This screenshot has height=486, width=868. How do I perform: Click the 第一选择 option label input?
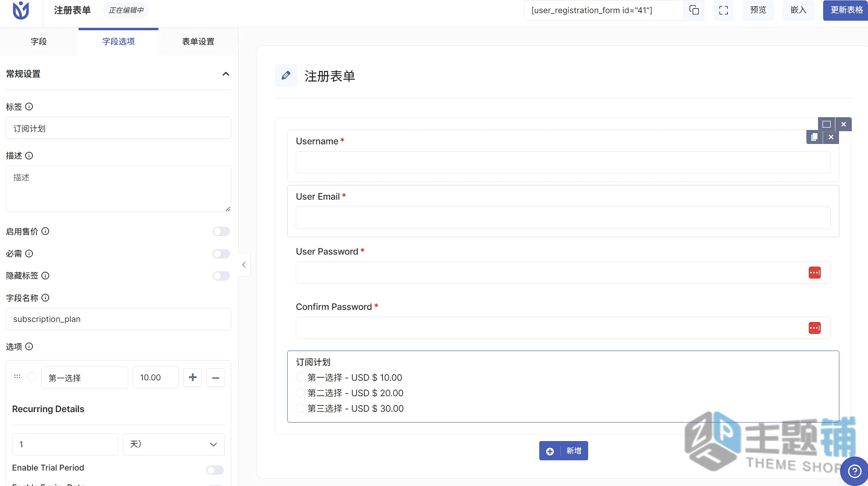[x=84, y=378]
